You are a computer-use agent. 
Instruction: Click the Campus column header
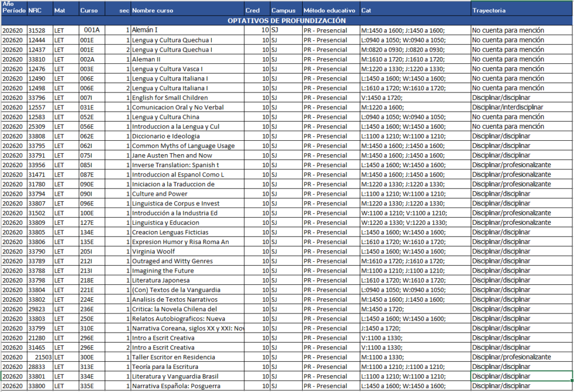285,11
